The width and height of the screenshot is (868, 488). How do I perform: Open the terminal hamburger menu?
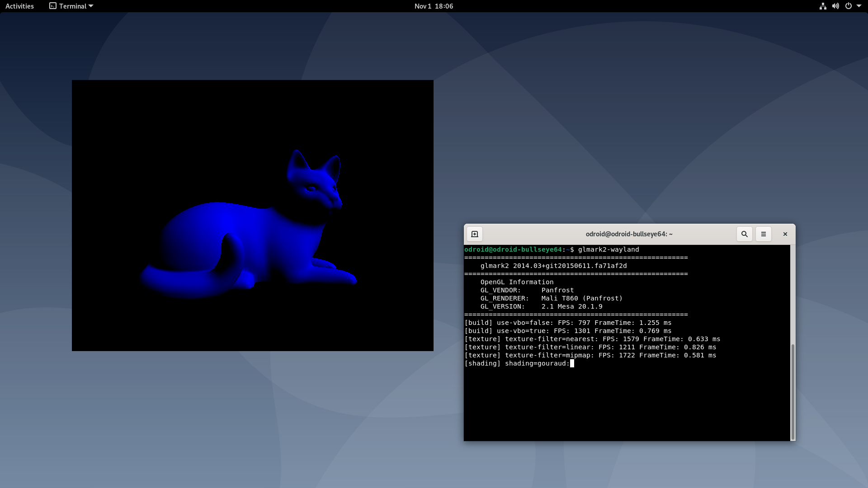(x=763, y=234)
